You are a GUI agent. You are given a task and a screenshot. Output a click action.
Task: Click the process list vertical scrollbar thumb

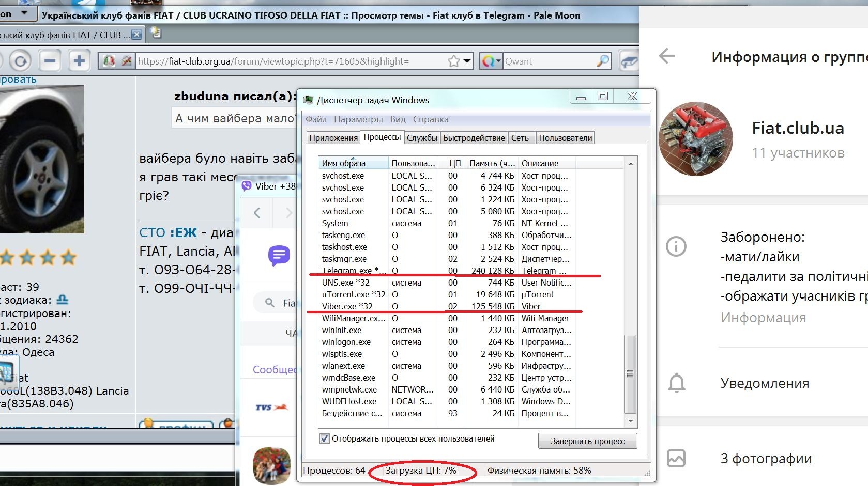coord(630,374)
